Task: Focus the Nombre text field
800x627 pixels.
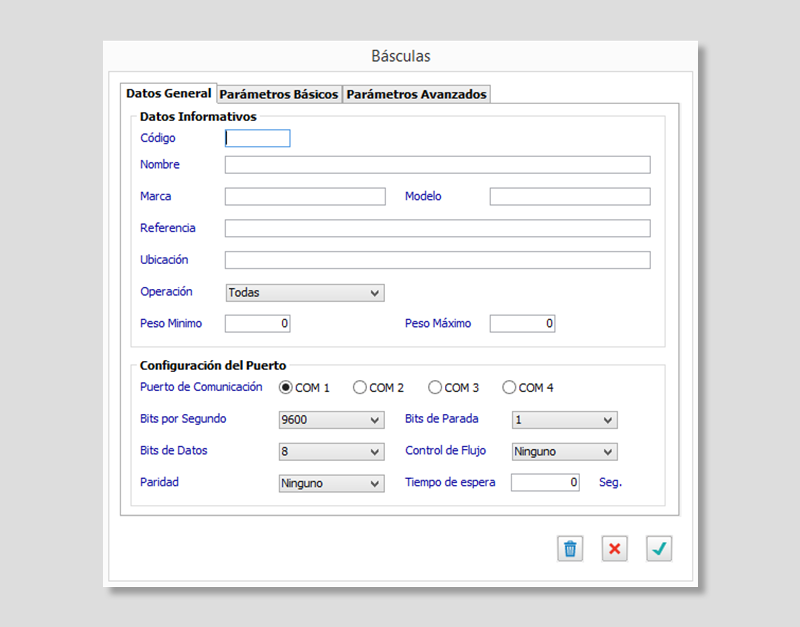Action: pyautogui.click(x=437, y=165)
